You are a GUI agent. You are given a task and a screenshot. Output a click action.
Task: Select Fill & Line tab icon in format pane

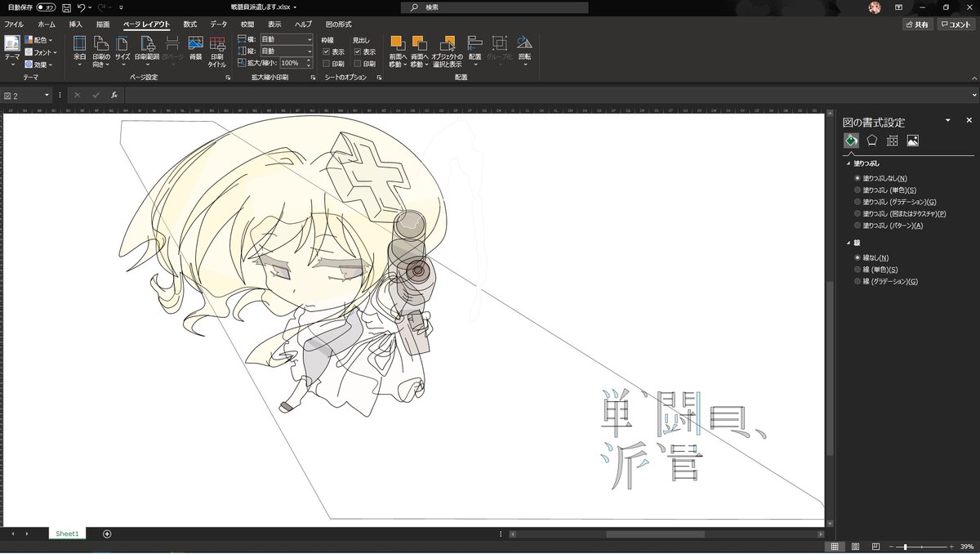tap(851, 141)
